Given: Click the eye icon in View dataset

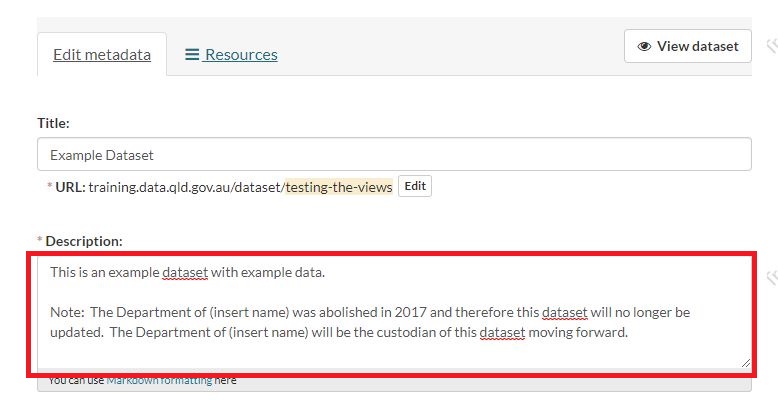Looking at the screenshot, I should tap(644, 46).
